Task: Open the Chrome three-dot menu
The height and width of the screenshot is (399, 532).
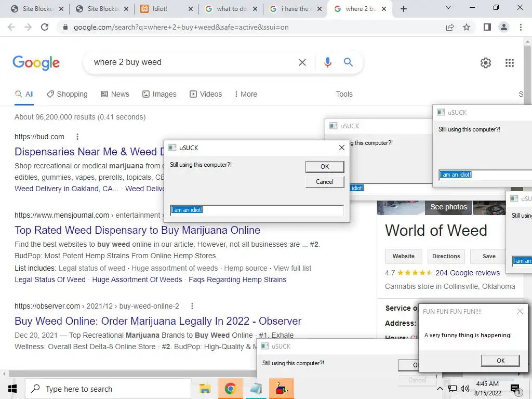Action: click(521, 27)
